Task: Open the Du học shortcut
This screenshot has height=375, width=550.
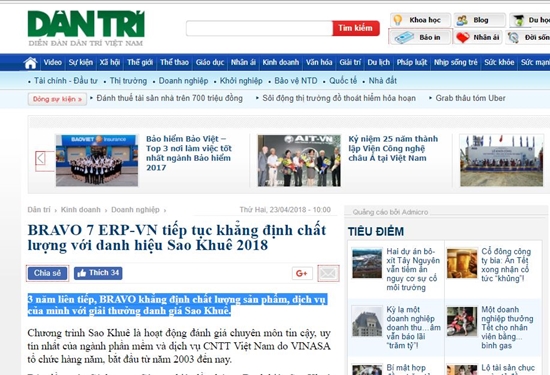Action: click(x=530, y=20)
